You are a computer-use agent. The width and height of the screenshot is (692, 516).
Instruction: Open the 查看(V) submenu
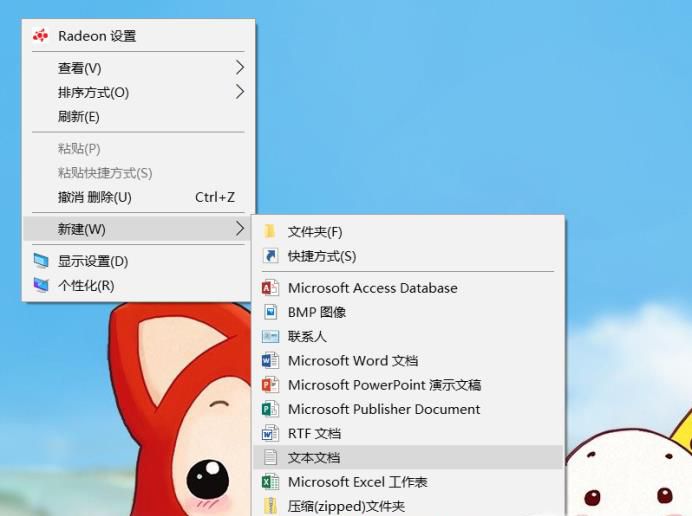click(x=138, y=68)
